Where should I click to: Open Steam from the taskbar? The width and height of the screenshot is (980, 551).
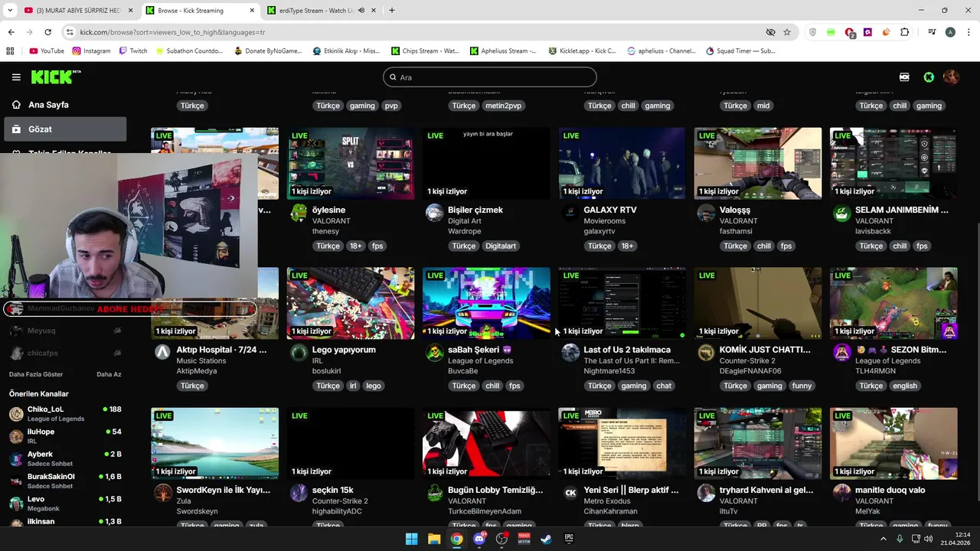[x=546, y=539]
